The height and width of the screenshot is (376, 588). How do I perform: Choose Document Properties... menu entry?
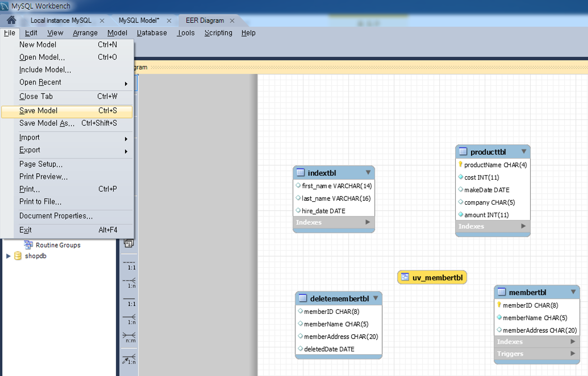[67, 216]
